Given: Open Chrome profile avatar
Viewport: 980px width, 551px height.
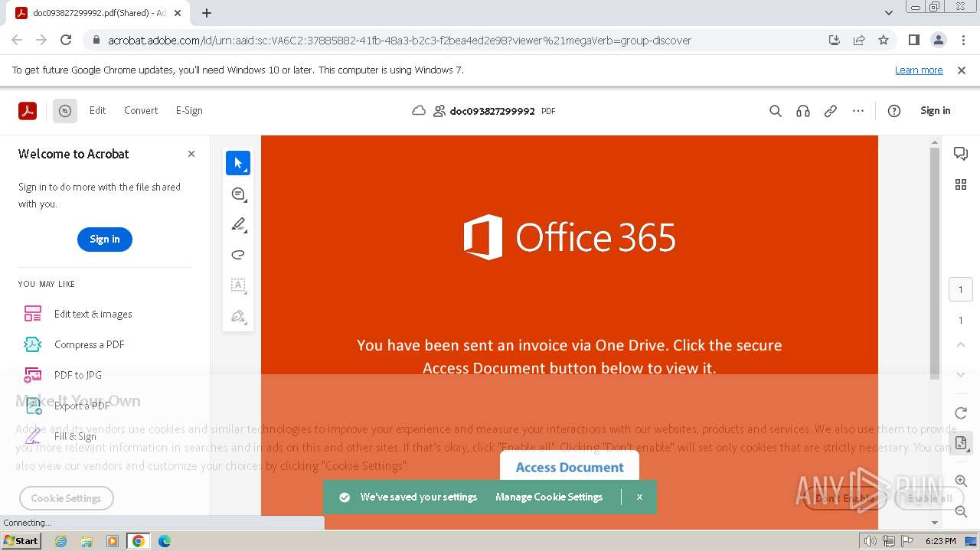Looking at the screenshot, I should coord(938,40).
